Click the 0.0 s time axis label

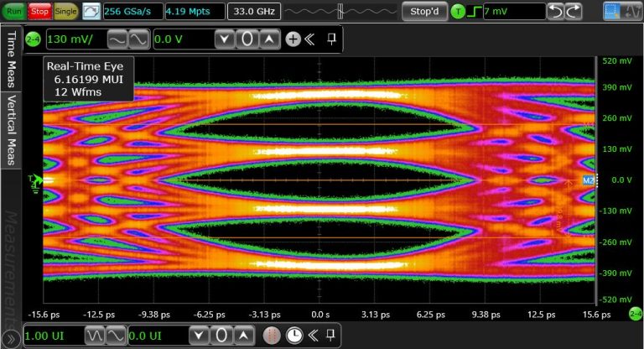click(320, 315)
